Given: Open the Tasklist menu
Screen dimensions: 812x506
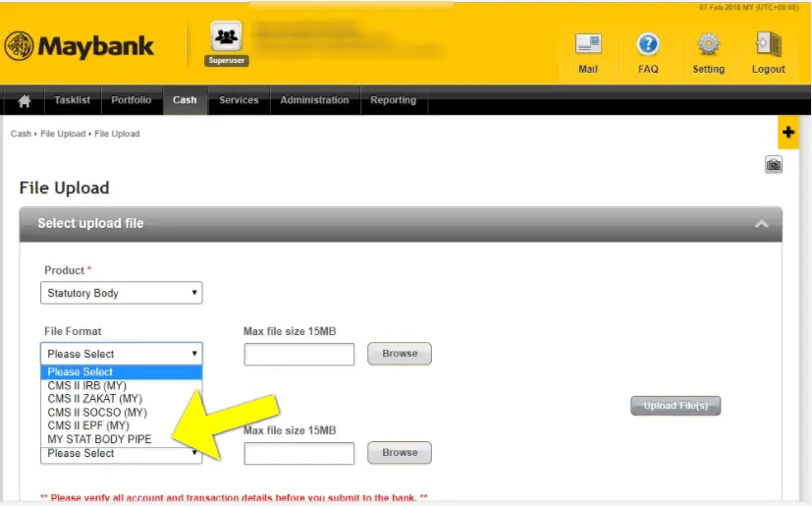Looking at the screenshot, I should pyautogui.click(x=73, y=100).
